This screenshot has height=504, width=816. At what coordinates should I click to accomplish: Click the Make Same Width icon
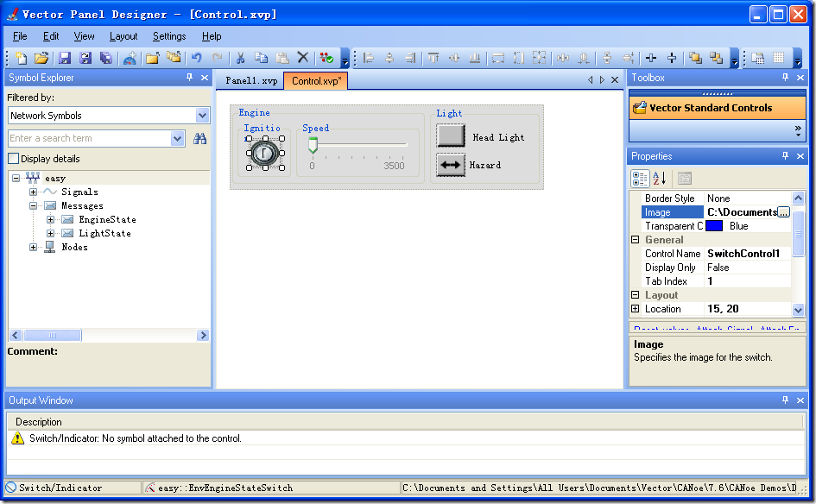tap(498, 58)
